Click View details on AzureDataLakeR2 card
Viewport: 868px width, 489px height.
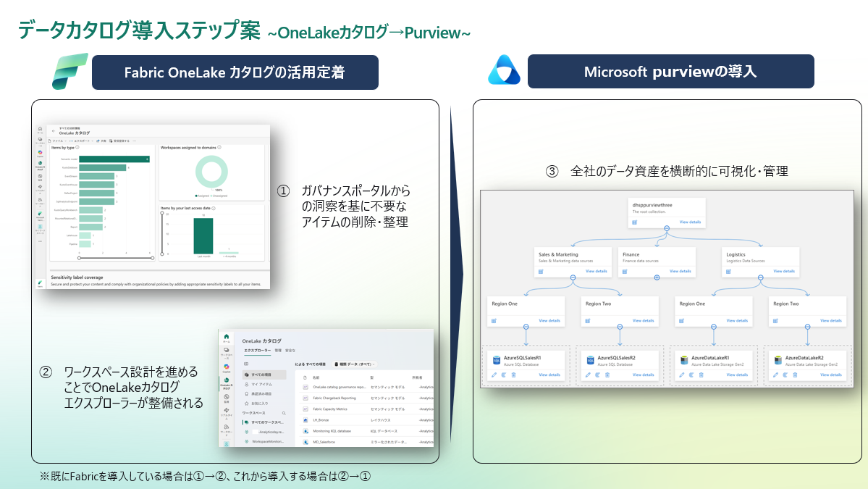coord(831,375)
